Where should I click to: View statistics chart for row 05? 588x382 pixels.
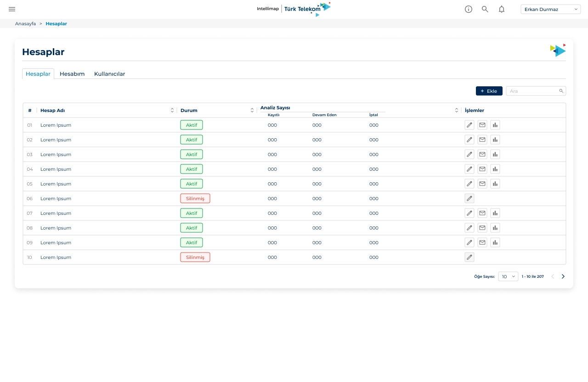point(495,184)
